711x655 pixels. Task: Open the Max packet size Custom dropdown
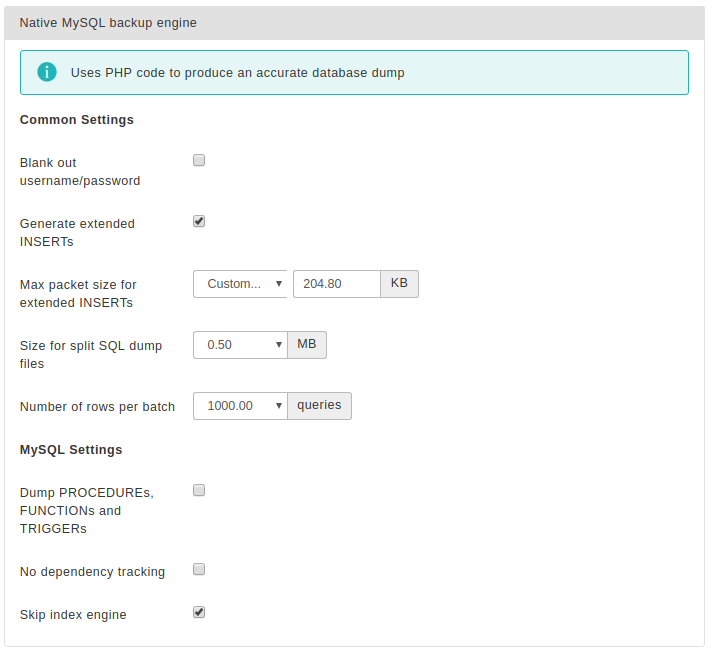coord(240,284)
